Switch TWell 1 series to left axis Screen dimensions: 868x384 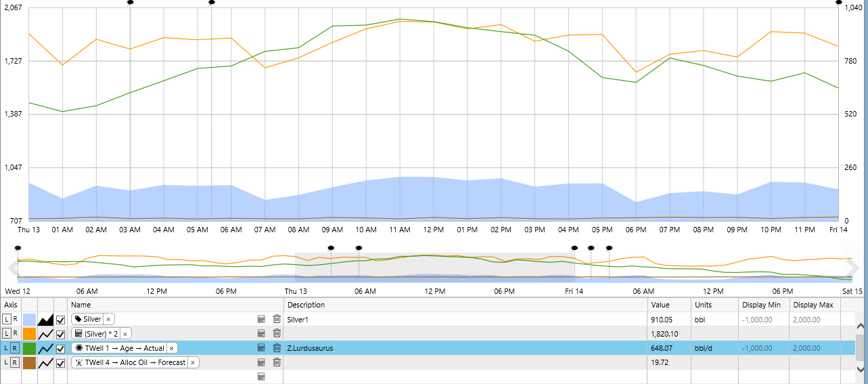[x=7, y=348]
